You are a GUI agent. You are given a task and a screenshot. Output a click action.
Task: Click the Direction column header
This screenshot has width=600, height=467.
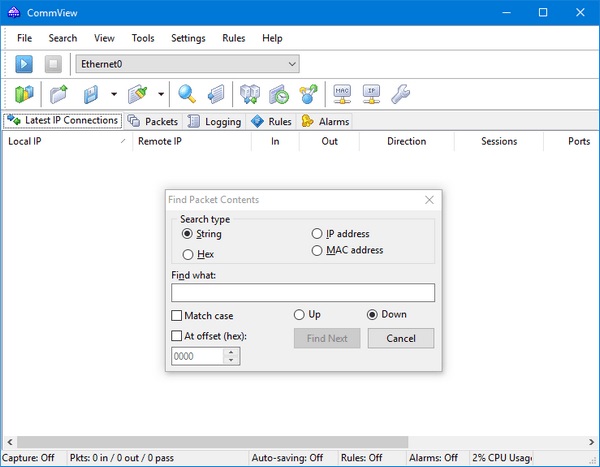click(x=406, y=141)
